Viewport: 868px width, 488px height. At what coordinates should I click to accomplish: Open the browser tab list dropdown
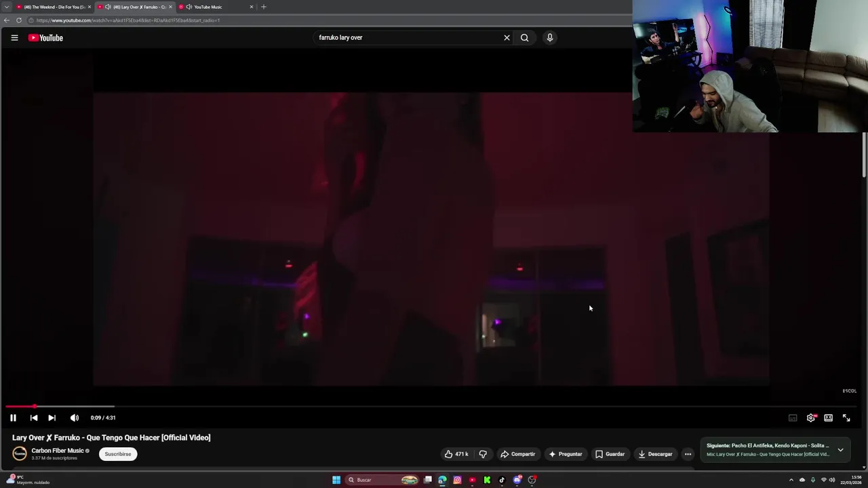(6, 7)
